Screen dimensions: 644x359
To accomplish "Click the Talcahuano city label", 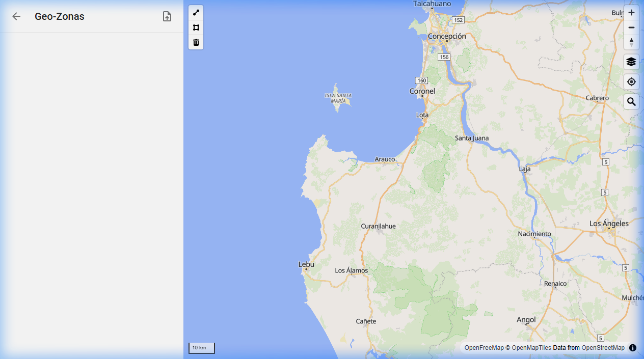I will point(433,4).
